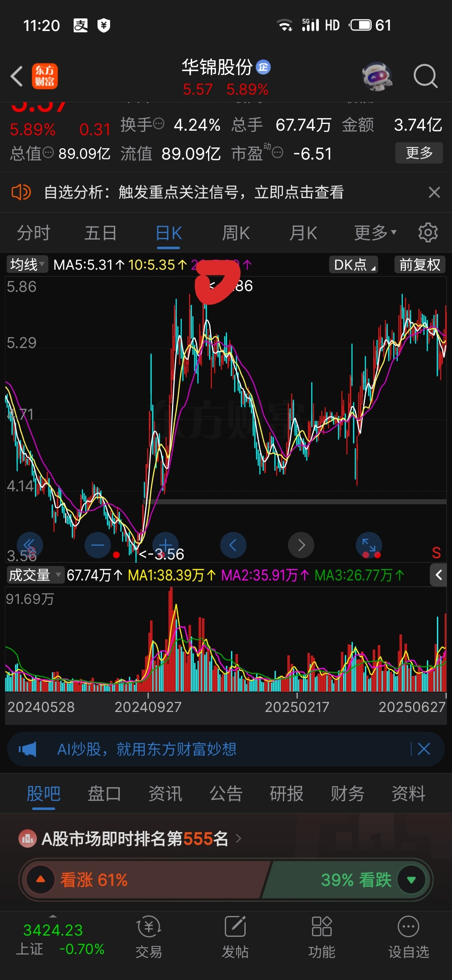This screenshot has height=980, width=452.
Task: Vote bearish with the down arrow button
Action: (x=411, y=879)
